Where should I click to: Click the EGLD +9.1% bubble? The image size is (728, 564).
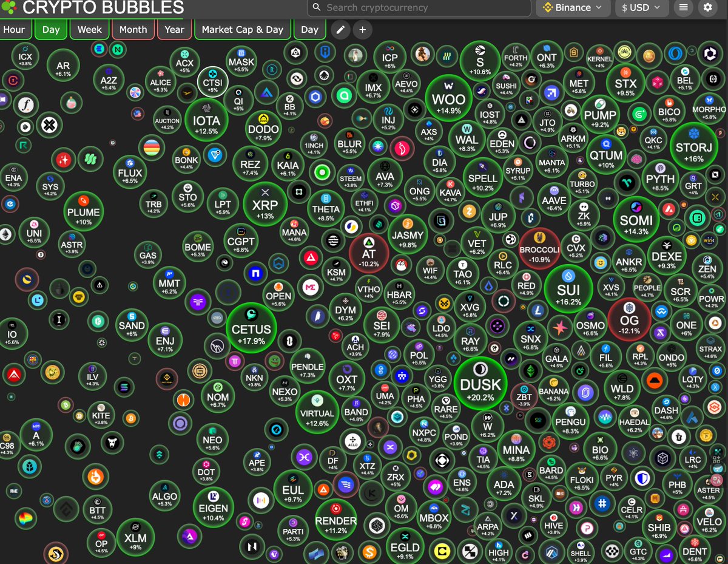point(405,545)
